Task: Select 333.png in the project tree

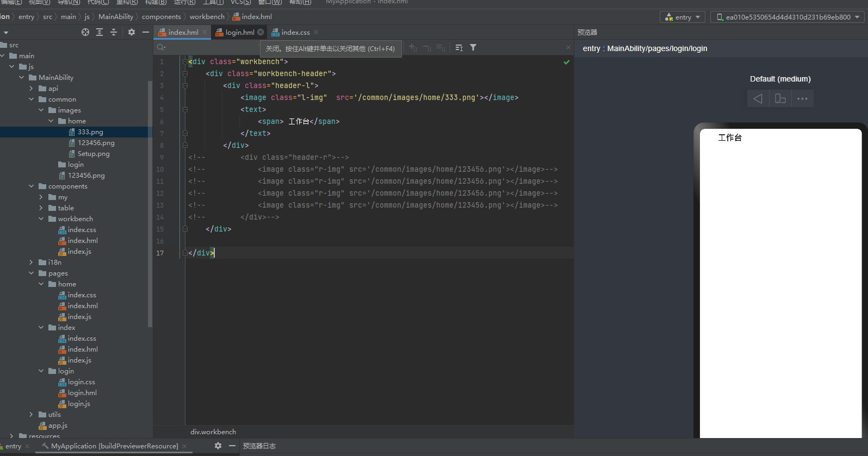Action: pyautogui.click(x=90, y=132)
